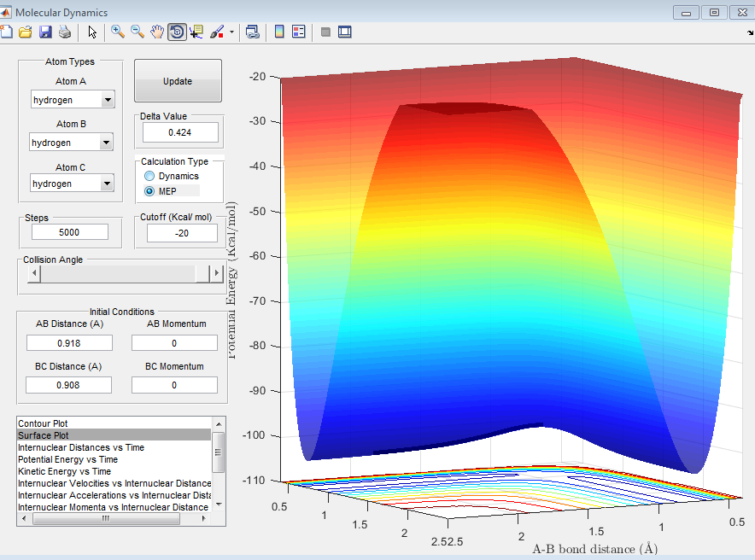Open the Atom A dropdown

tap(107, 100)
